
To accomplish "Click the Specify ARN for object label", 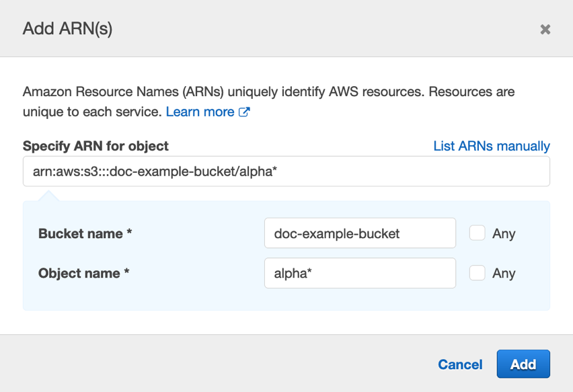I will coord(95,146).
